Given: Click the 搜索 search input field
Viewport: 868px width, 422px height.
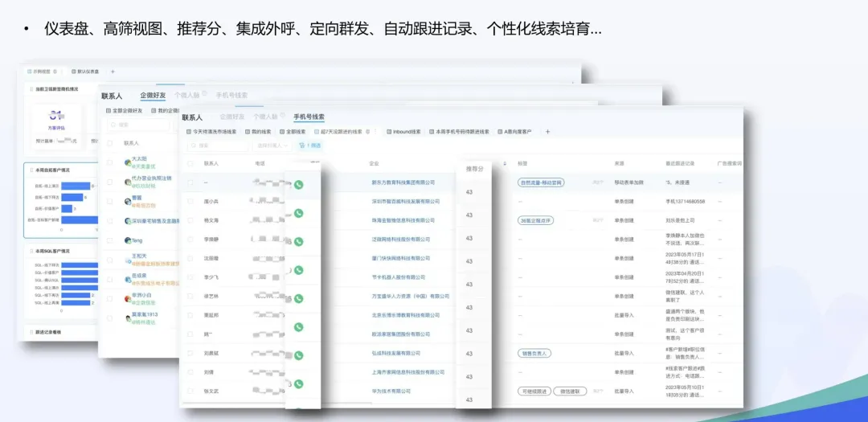Looking at the screenshot, I should point(217,145).
